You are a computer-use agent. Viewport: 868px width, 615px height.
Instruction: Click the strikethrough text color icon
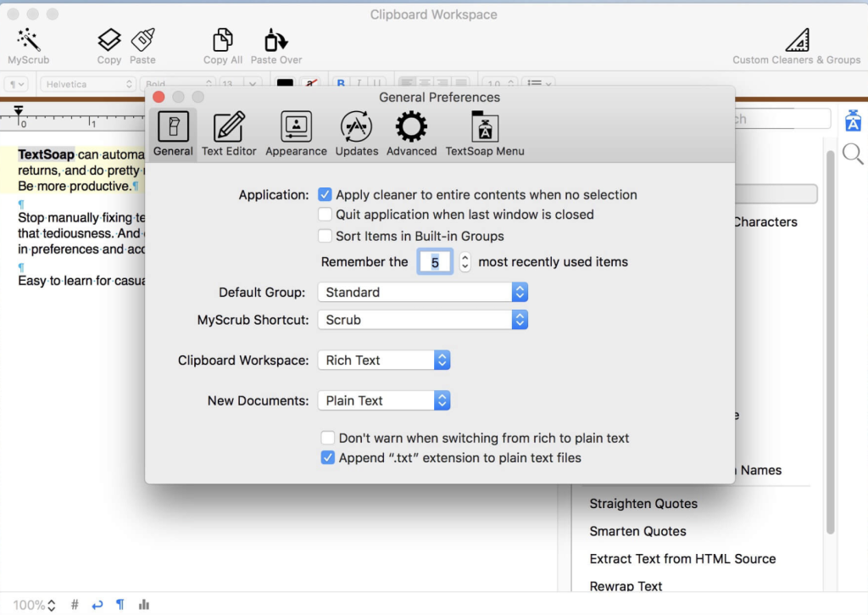tap(311, 84)
